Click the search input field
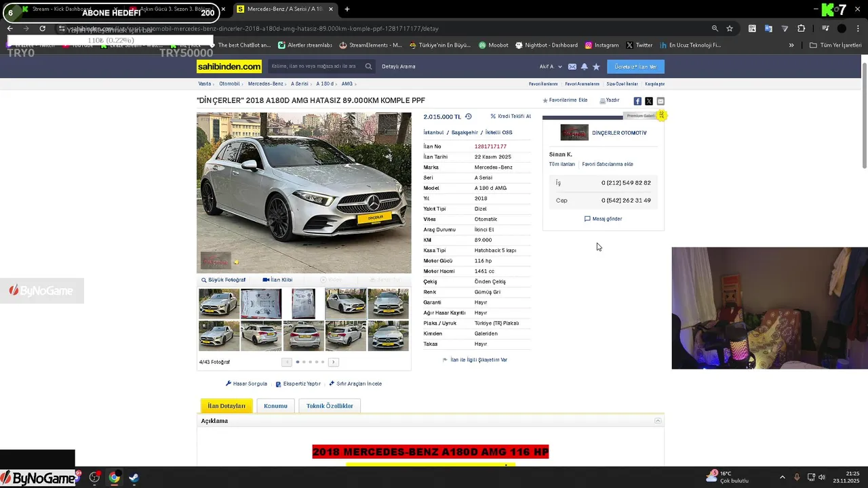The width and height of the screenshot is (868, 488). (315, 66)
